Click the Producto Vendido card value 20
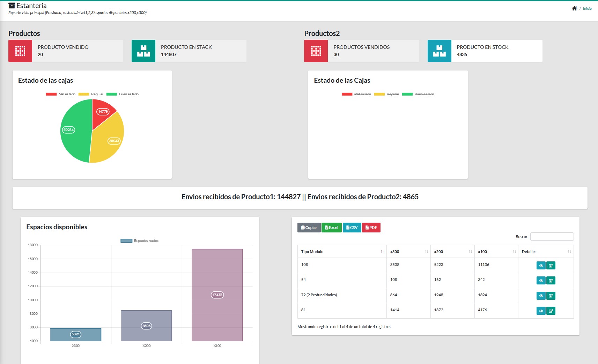Image resolution: width=598 pixels, height=364 pixels. pyautogui.click(x=40, y=54)
